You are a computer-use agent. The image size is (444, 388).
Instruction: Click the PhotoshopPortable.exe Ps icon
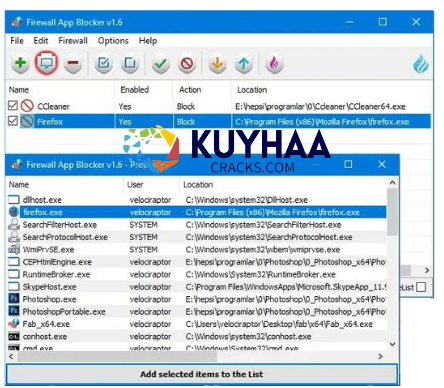click(14, 311)
